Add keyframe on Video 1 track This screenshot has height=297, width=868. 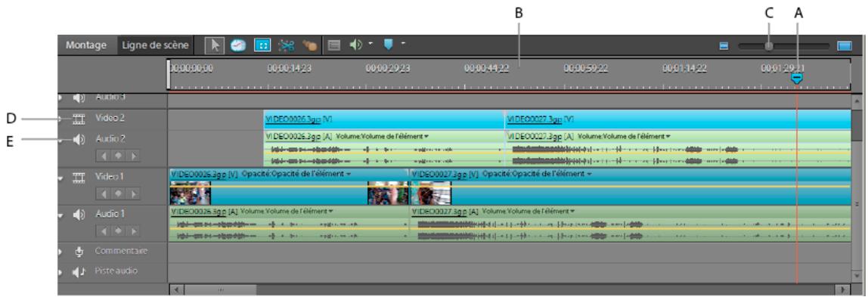118,193
